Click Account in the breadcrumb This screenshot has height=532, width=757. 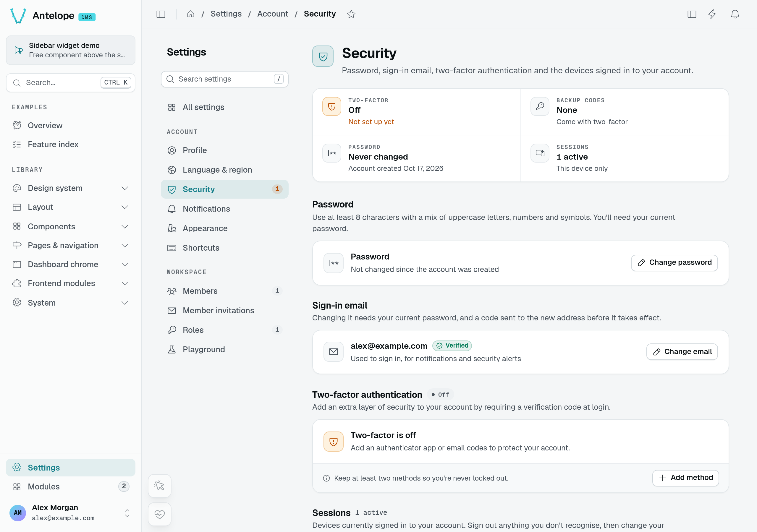pyautogui.click(x=273, y=14)
